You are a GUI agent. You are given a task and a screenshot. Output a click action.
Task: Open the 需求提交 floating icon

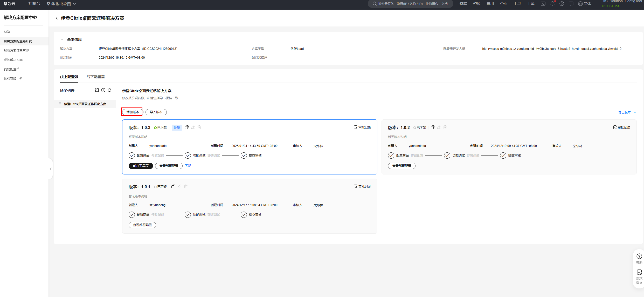coord(639,277)
